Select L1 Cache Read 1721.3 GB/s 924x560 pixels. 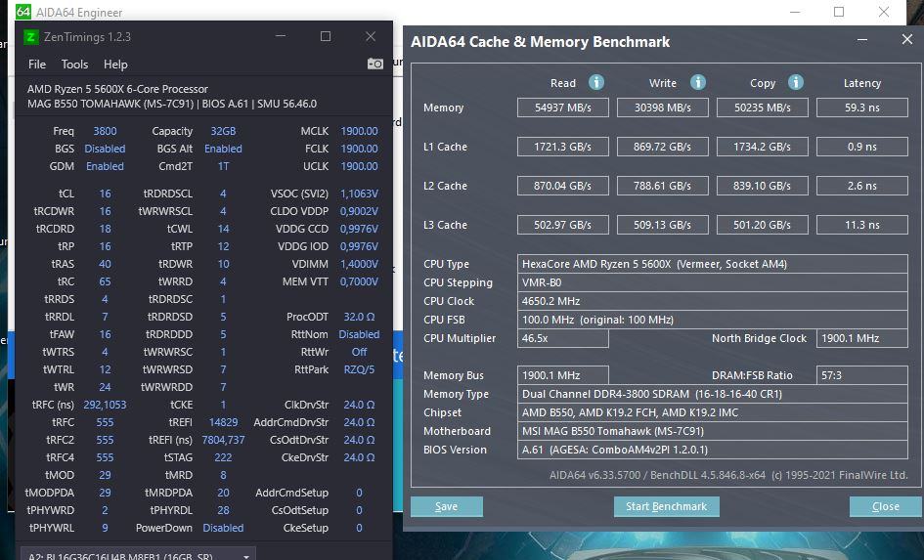coord(563,147)
